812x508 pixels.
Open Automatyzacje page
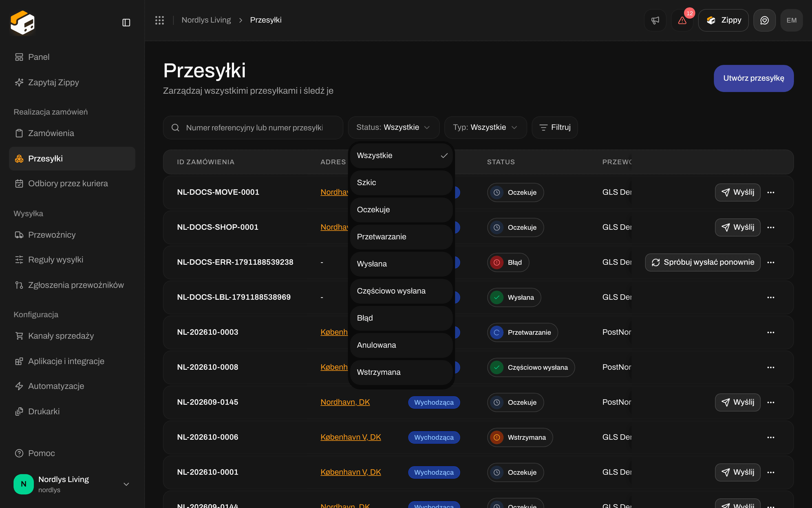tap(72, 386)
